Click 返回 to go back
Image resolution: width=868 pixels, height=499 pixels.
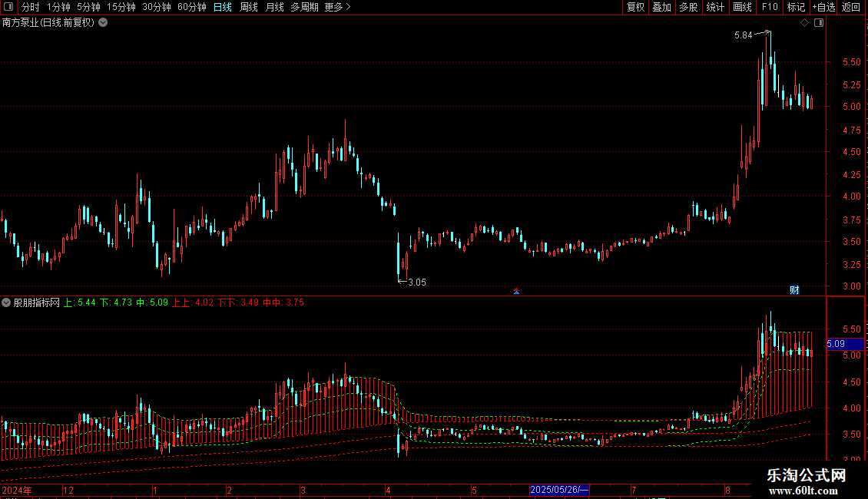851,7
